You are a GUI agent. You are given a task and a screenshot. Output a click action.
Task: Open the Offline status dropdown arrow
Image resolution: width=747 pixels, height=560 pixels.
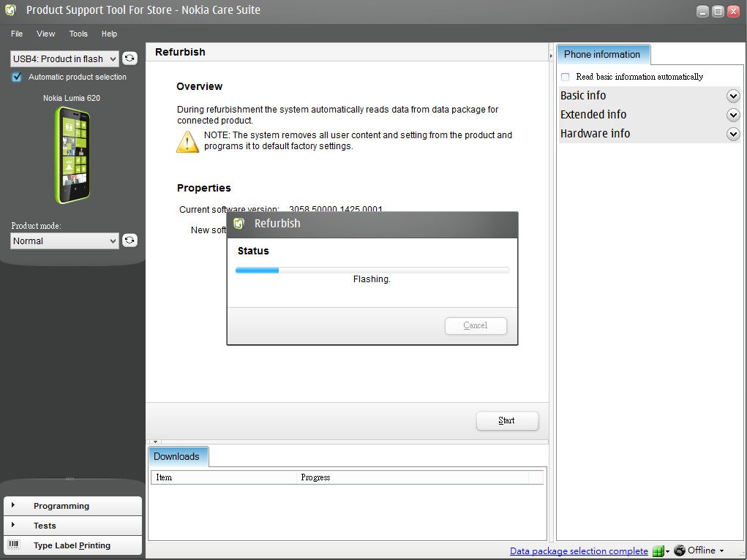coord(721,551)
